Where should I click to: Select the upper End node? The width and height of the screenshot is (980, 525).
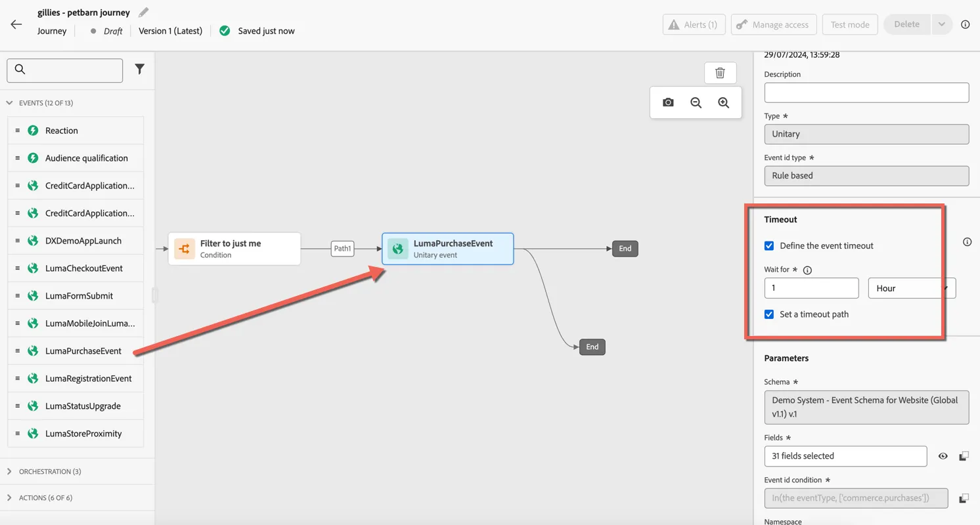[625, 249]
